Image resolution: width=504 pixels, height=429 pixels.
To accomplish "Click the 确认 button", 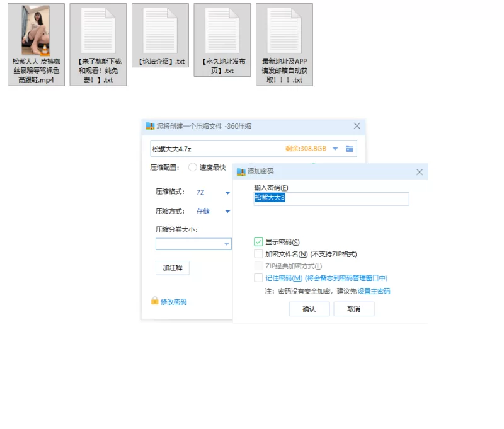I will click(309, 309).
